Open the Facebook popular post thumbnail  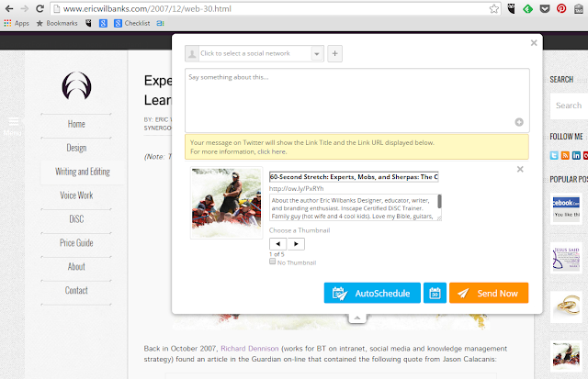[x=566, y=208]
